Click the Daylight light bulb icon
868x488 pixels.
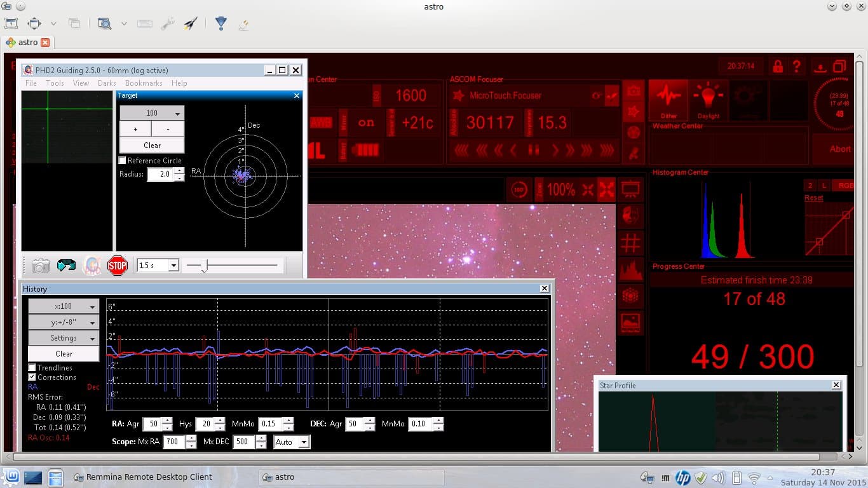point(708,100)
